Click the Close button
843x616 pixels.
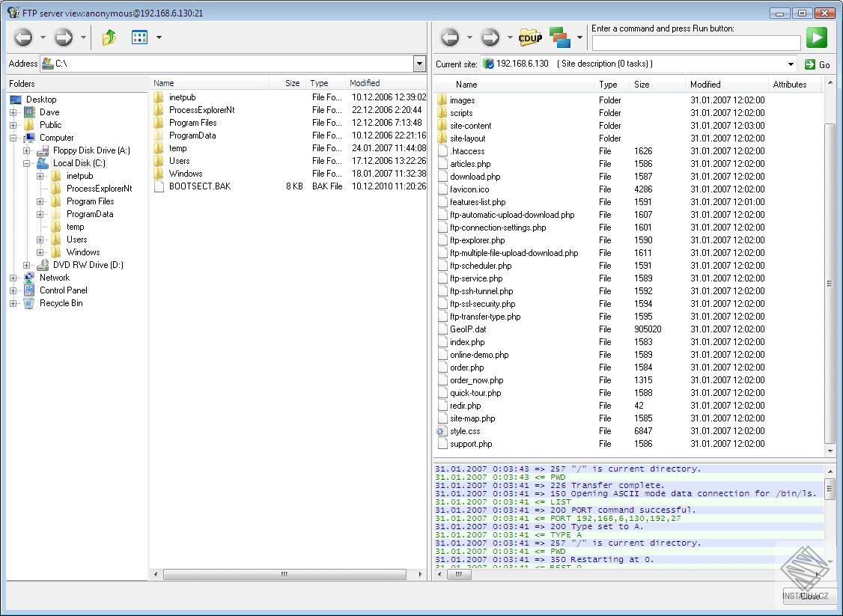(809, 597)
